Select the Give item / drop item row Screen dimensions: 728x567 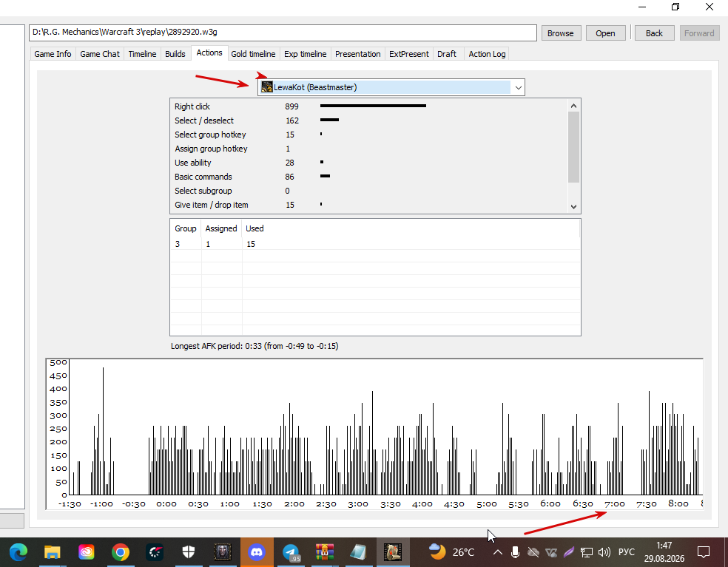pos(369,205)
